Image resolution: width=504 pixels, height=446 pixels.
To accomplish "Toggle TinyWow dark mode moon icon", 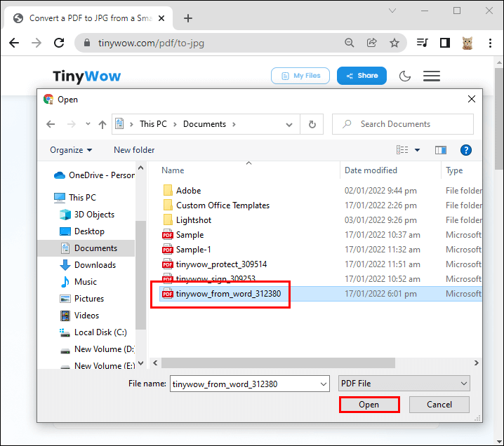I will 405,76.
